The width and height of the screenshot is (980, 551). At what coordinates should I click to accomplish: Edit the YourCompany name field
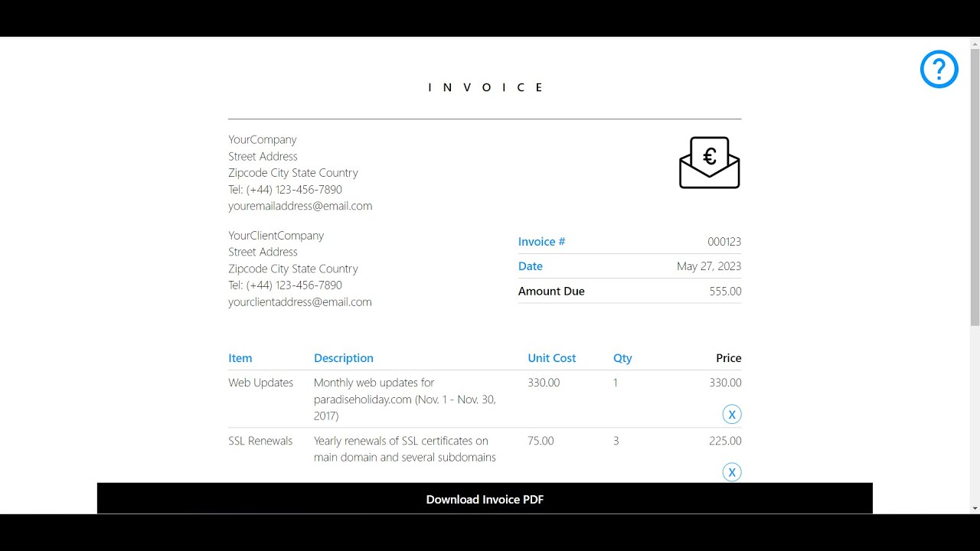(x=263, y=139)
